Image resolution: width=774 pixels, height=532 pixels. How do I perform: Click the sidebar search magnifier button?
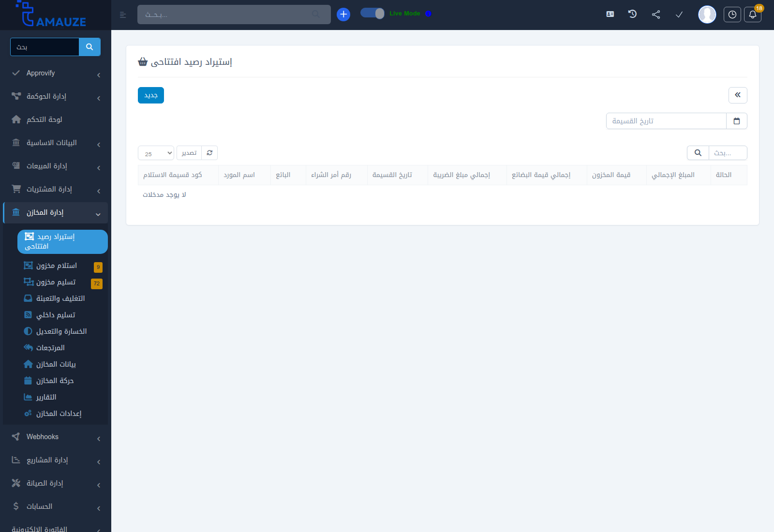click(x=89, y=47)
